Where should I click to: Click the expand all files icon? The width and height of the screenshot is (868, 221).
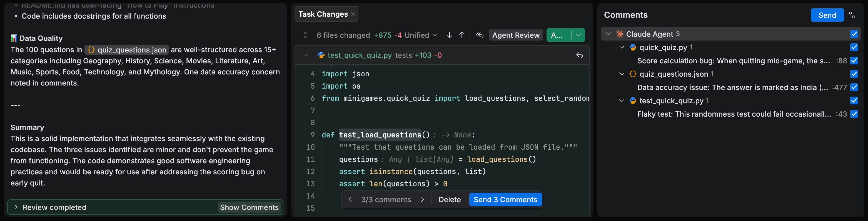(305, 35)
